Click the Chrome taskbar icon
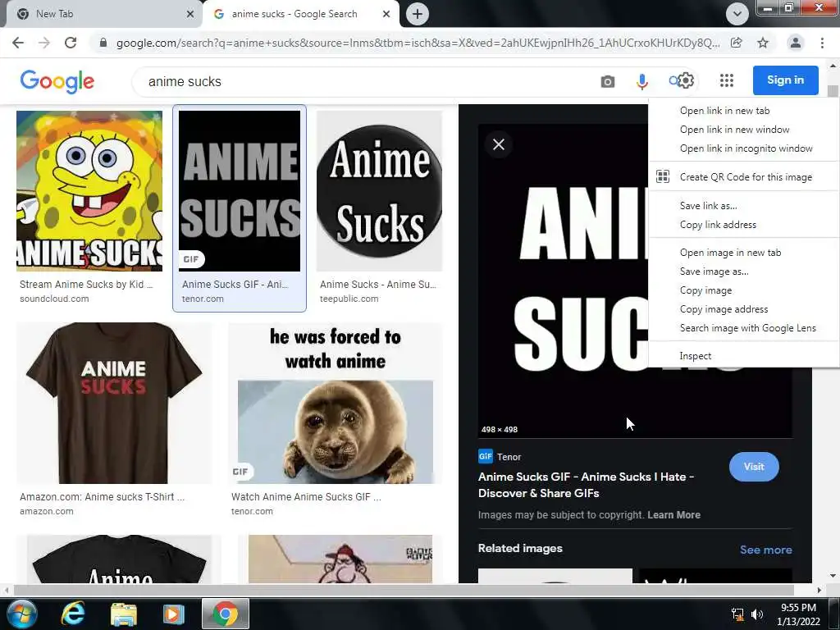Viewport: 840px width, 630px height. pyautogui.click(x=226, y=614)
